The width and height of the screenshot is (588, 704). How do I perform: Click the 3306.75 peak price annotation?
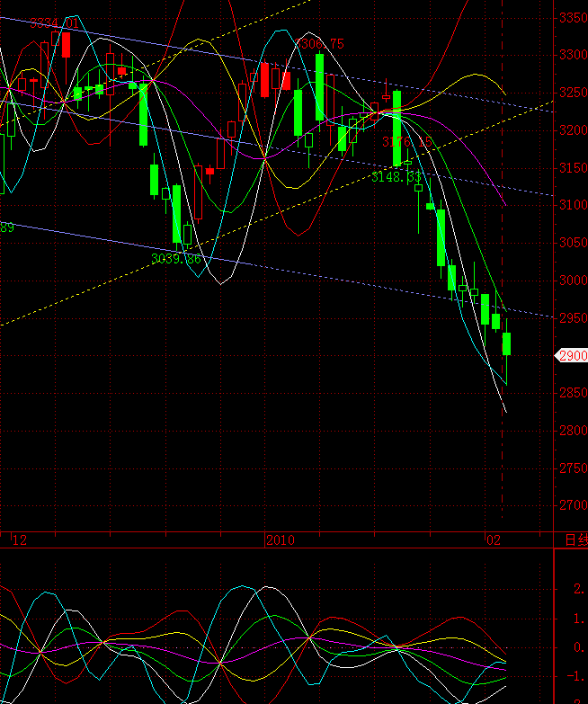pos(319,44)
